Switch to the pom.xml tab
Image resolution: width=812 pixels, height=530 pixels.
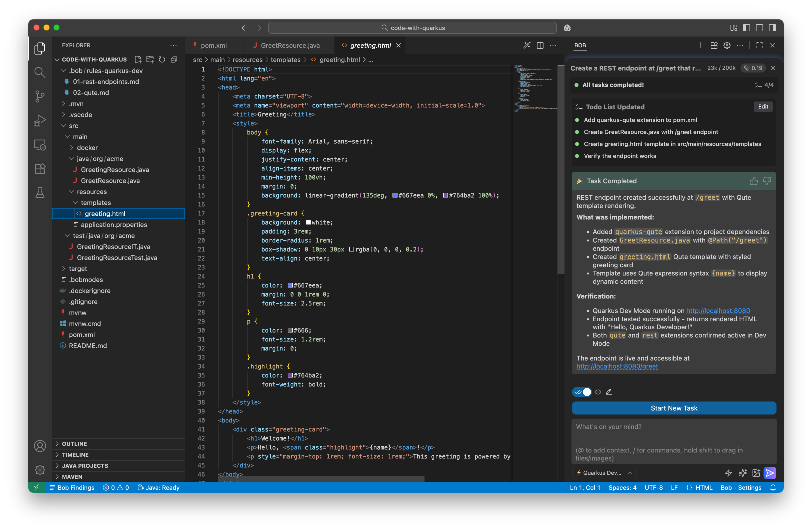(213, 45)
